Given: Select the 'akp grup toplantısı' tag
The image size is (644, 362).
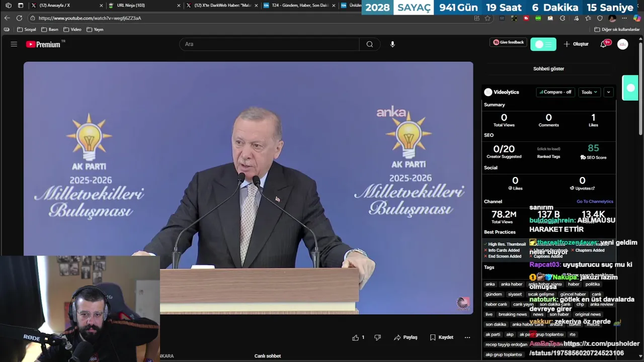Looking at the screenshot, I should 504,354.
